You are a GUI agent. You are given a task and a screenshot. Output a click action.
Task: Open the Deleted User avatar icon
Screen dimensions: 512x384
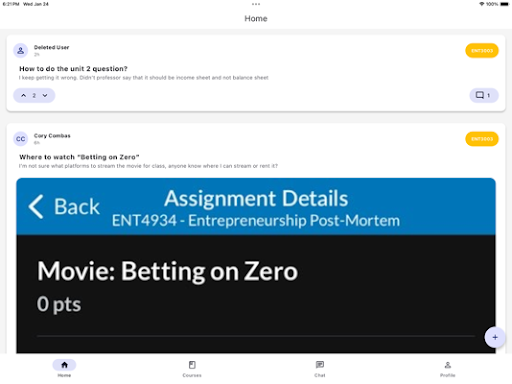pyautogui.click(x=21, y=51)
